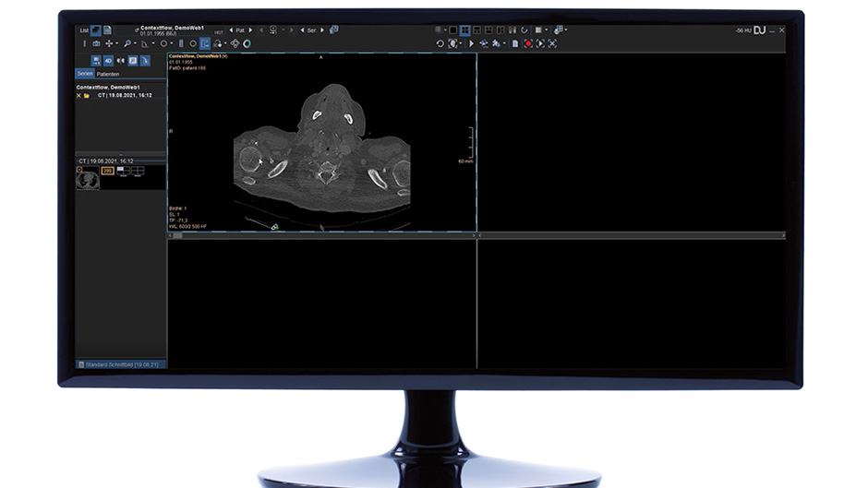Go to previous series arrow
The image size is (868, 488).
(302, 30)
